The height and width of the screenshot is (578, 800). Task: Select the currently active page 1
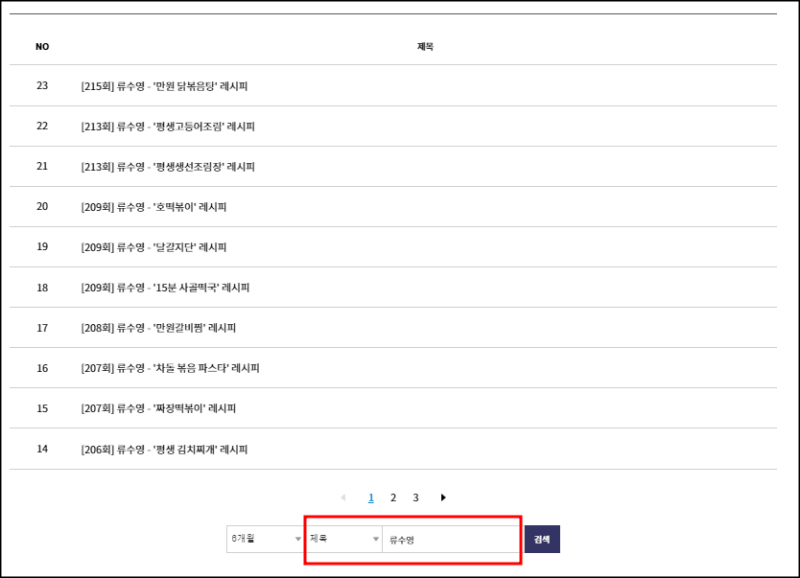coord(370,496)
